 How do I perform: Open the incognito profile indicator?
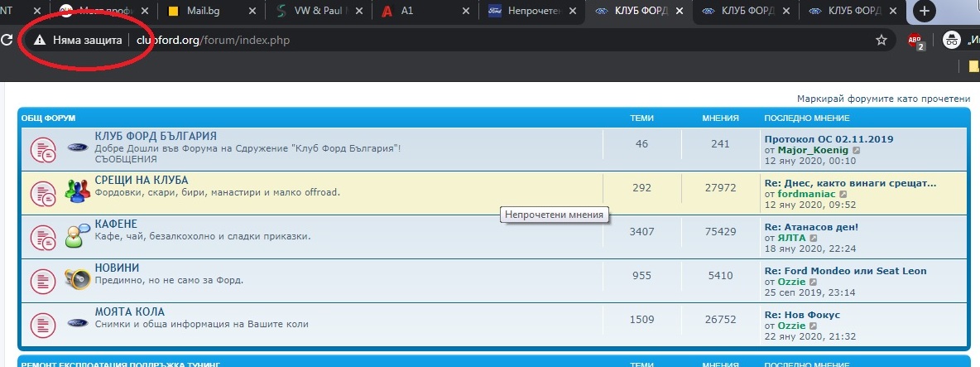tap(954, 40)
